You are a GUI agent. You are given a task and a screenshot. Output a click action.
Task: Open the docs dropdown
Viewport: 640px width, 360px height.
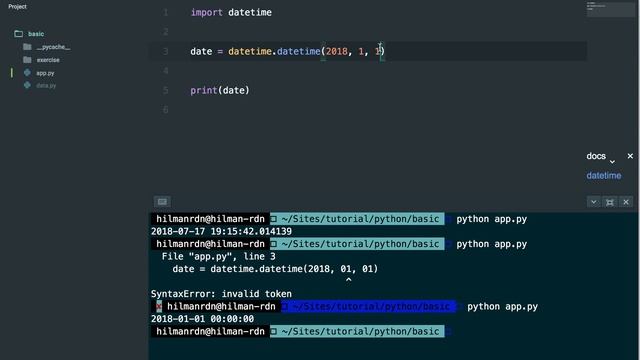(x=601, y=156)
